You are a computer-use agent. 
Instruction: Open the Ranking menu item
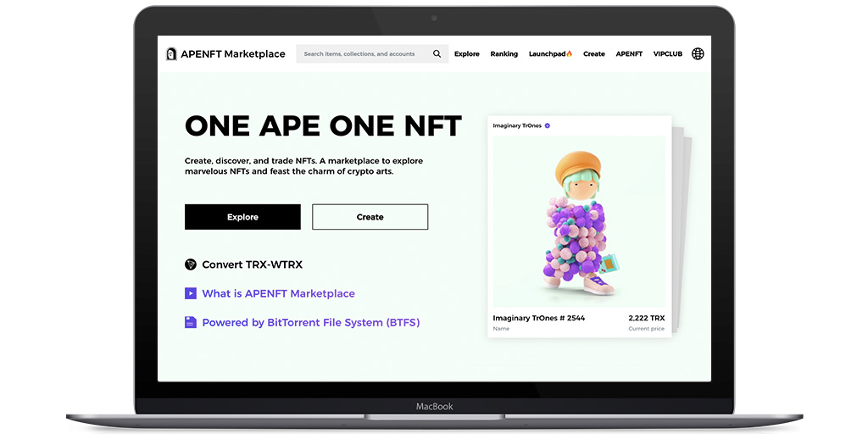(504, 53)
